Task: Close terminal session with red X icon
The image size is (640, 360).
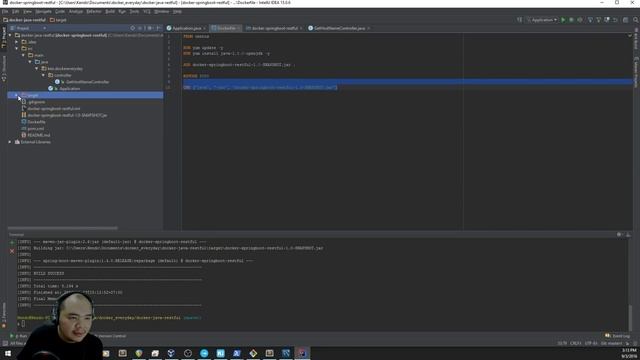Action: pyautogui.click(x=12, y=251)
